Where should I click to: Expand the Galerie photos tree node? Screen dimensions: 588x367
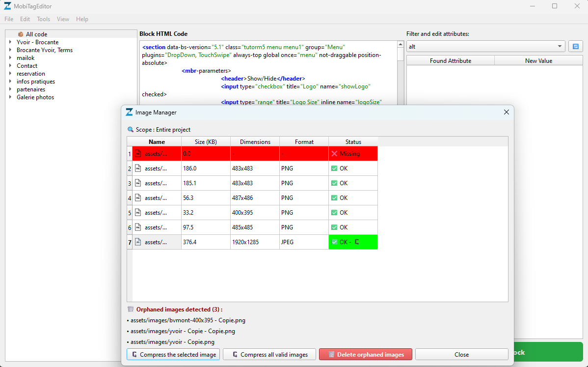click(10, 97)
